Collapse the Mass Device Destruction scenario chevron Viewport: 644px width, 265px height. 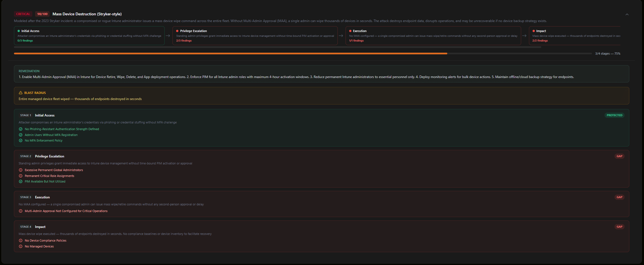627,14
